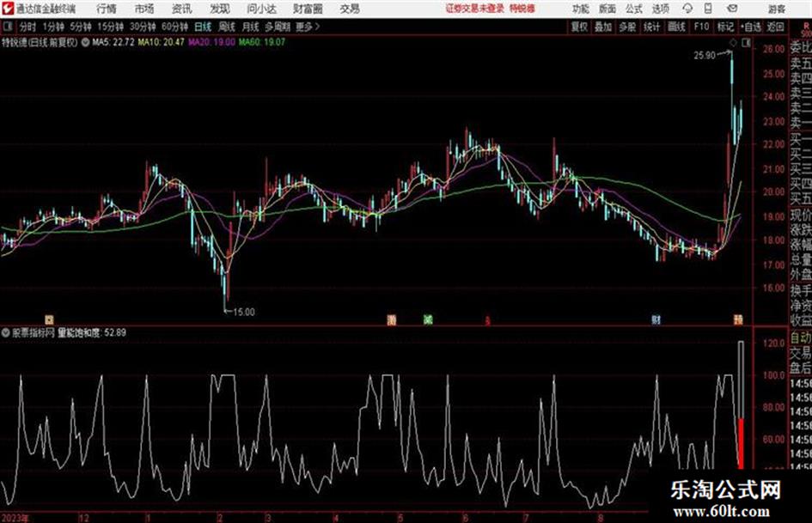This screenshot has width=812, height=523.
Task: Click the 自选 add-to-watchlist button
Action: [751, 27]
